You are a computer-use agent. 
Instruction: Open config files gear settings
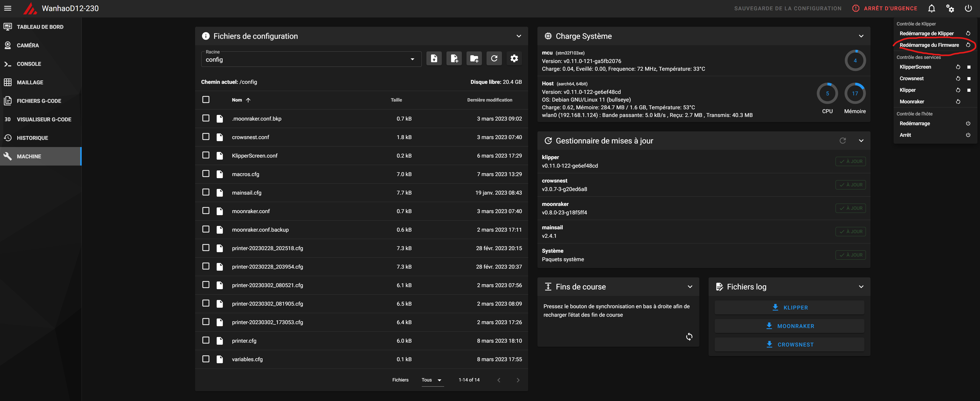tap(514, 59)
